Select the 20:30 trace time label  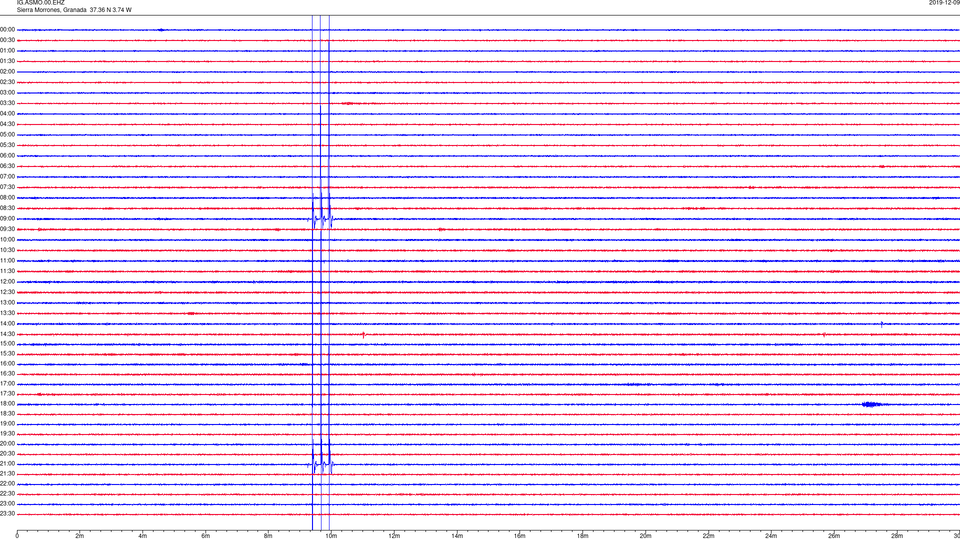coord(7,454)
